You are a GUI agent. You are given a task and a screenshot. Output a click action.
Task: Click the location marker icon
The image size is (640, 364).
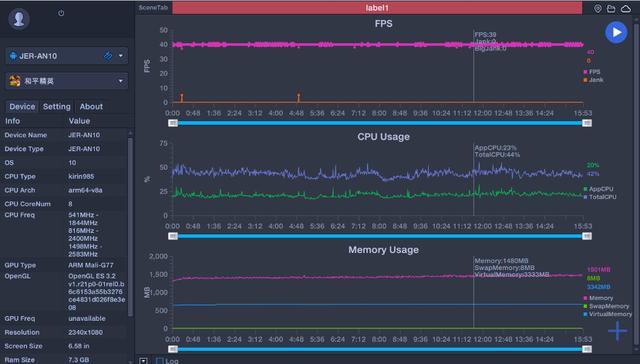[598, 9]
